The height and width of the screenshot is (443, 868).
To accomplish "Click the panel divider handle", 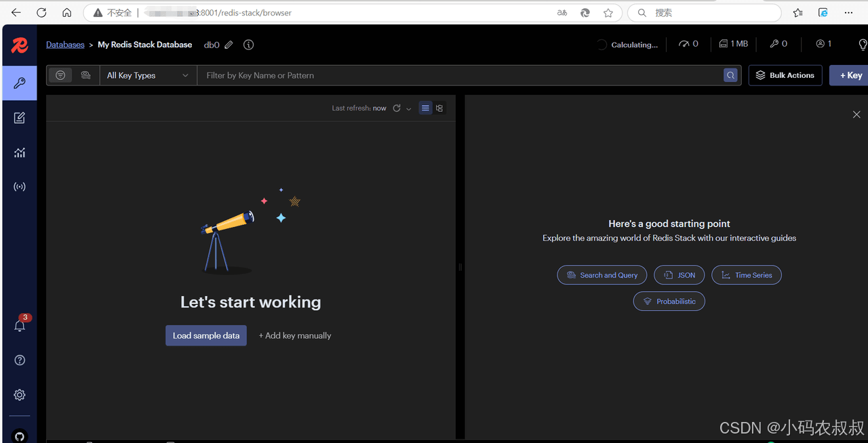I will (x=460, y=267).
